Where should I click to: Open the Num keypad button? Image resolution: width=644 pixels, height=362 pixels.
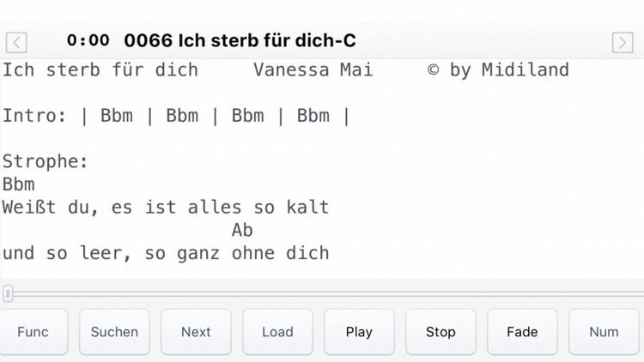[x=604, y=332]
